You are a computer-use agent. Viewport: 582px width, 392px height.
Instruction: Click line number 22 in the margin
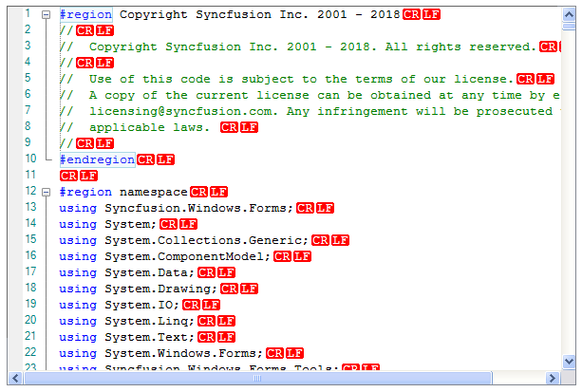30,352
